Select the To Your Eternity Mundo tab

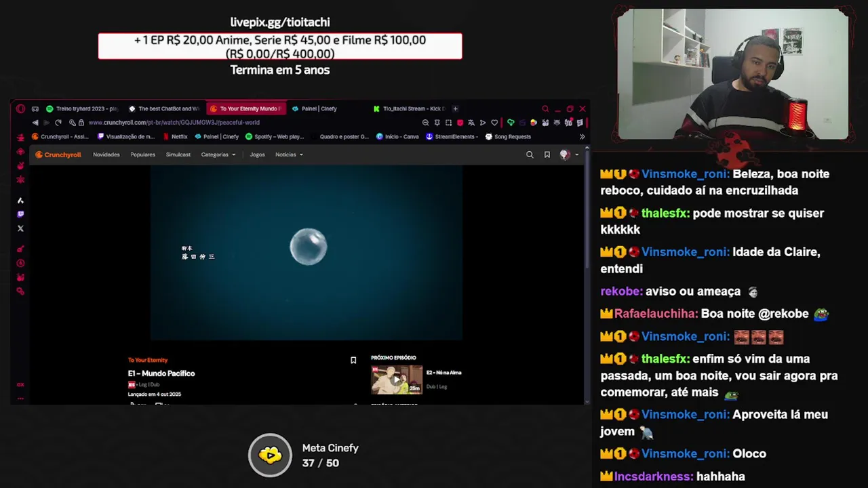point(245,108)
